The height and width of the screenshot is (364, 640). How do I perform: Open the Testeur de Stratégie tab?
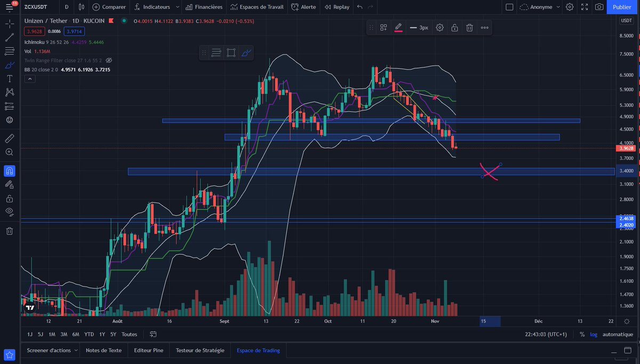(x=201, y=350)
